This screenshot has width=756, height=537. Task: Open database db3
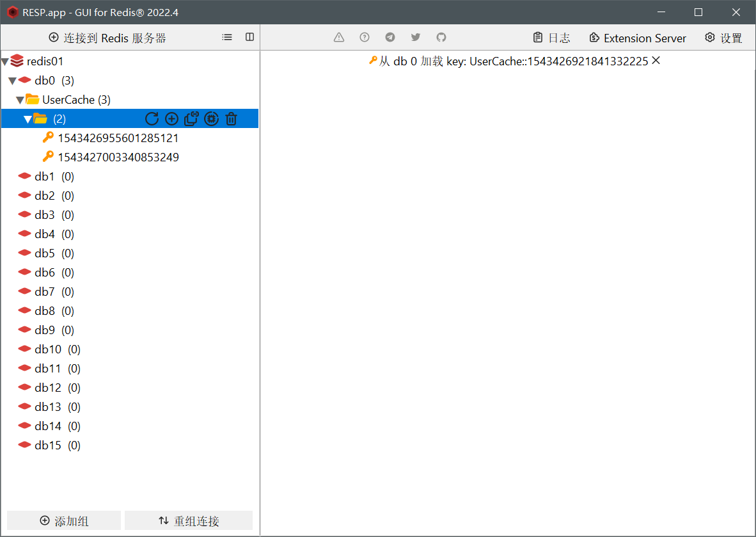[46, 215]
